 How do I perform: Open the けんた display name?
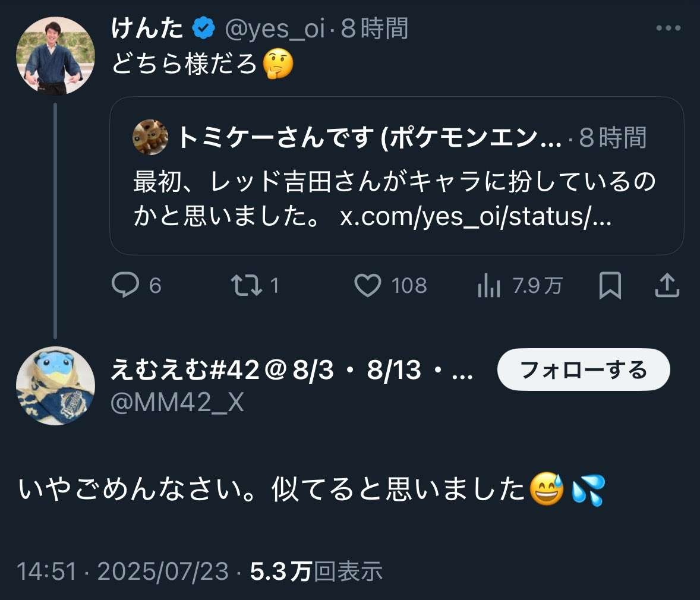(x=148, y=29)
